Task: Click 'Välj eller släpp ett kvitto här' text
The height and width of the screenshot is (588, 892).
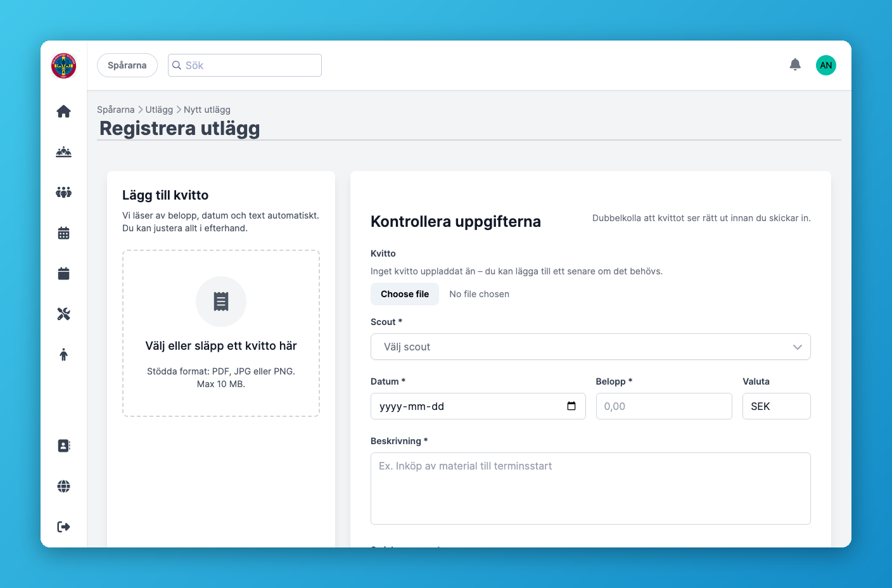Action: pyautogui.click(x=221, y=346)
